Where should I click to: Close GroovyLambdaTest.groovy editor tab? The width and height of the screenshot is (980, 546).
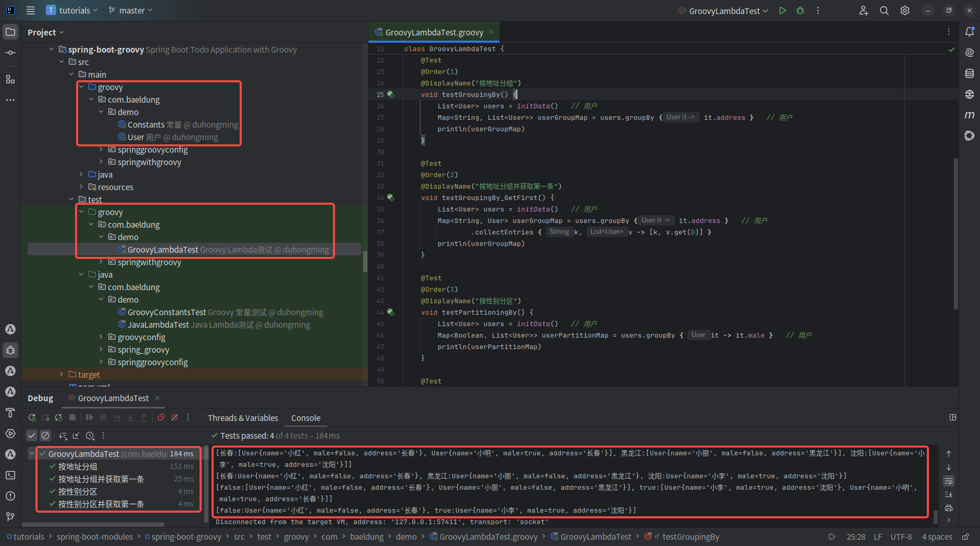click(491, 32)
